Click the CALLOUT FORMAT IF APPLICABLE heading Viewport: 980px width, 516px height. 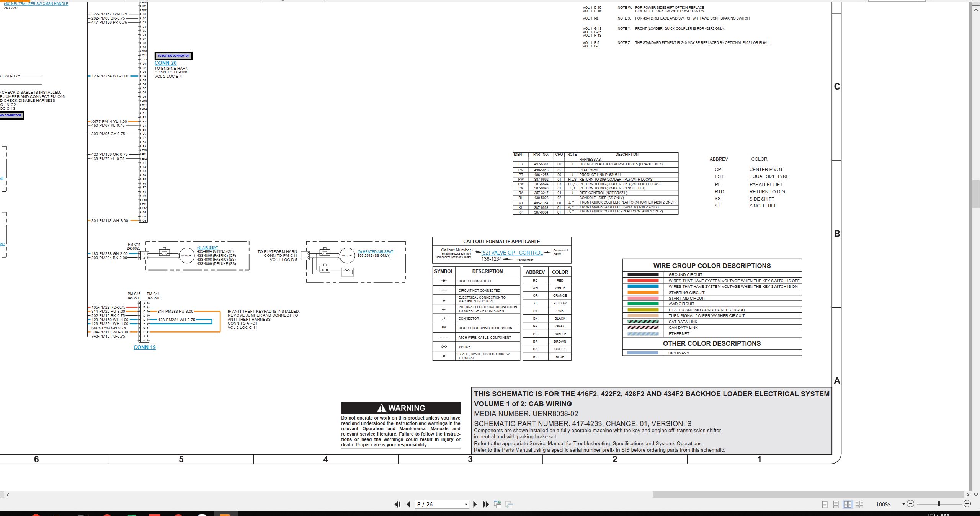(x=501, y=242)
